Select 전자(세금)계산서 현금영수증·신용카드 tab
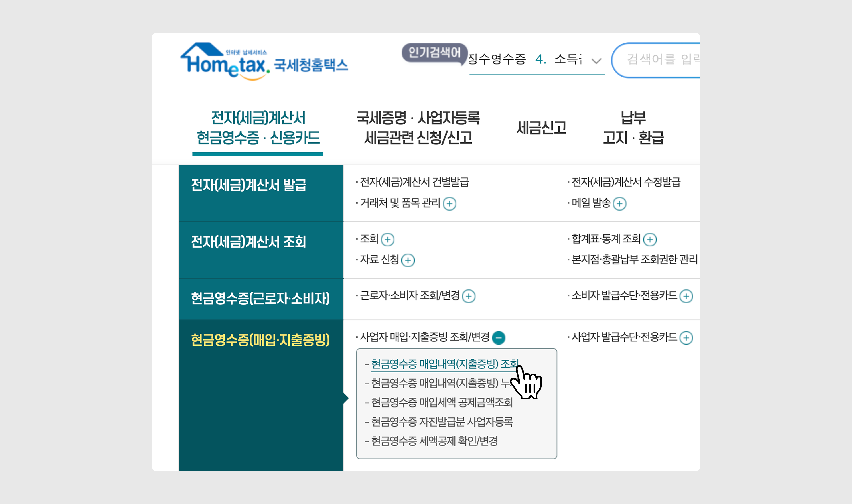The width and height of the screenshot is (852, 504). pos(258,128)
